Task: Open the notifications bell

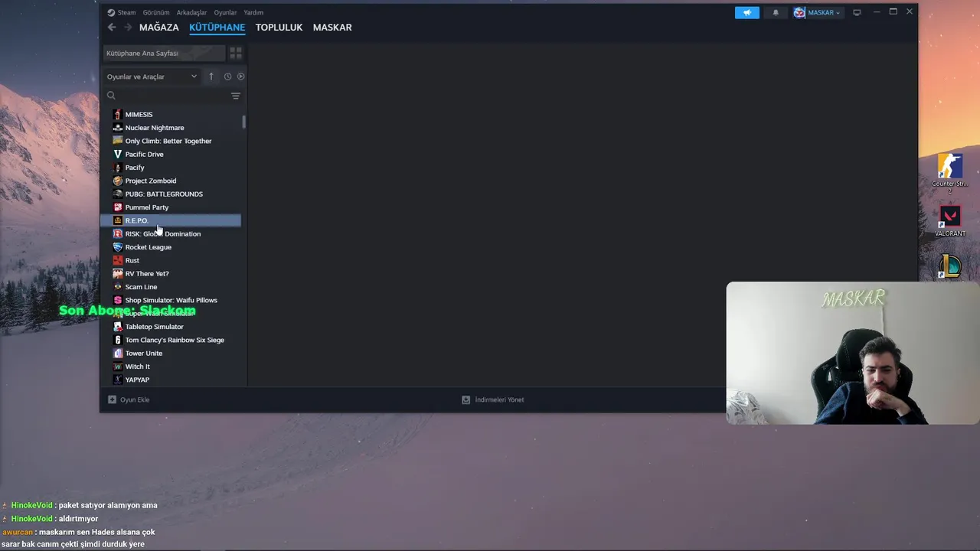Action: [x=776, y=12]
